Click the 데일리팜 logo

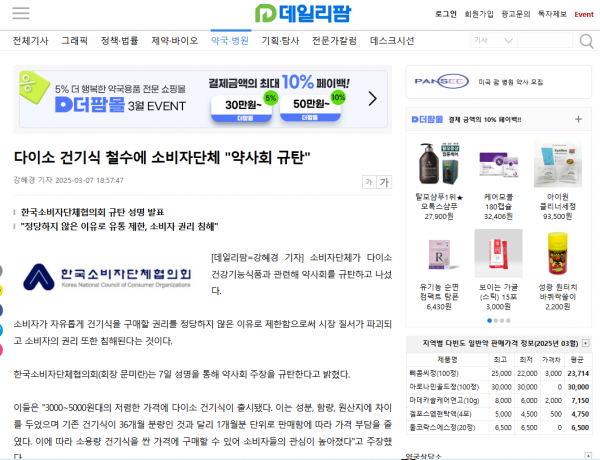[303, 14]
